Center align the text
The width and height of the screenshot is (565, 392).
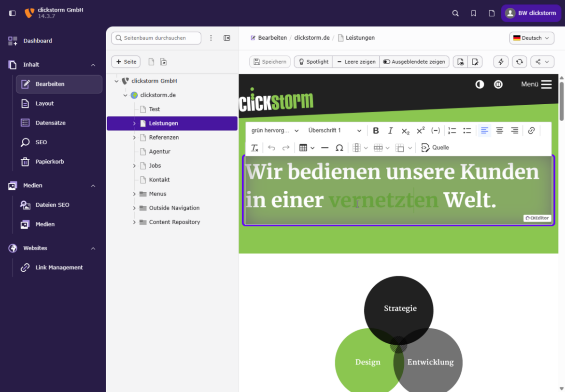point(499,130)
